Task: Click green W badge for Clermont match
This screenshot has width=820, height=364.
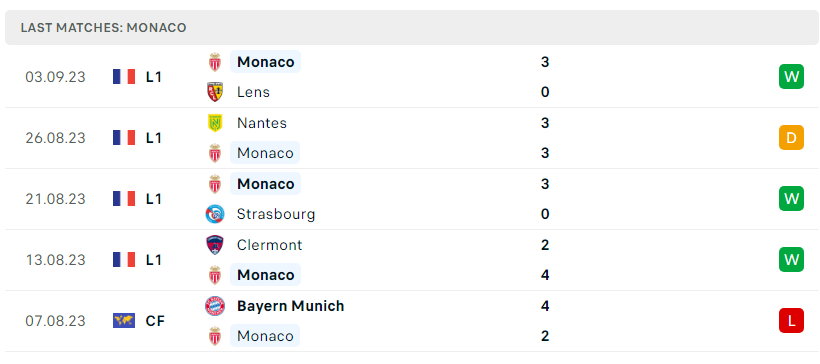Action: (x=791, y=260)
